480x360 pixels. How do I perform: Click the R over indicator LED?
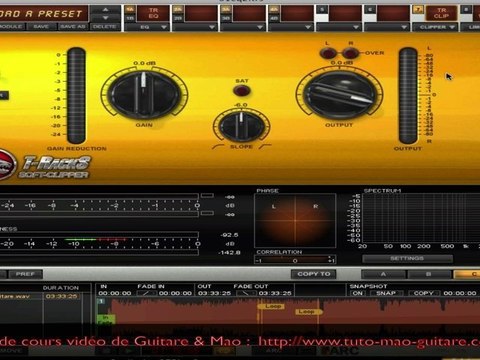click(350, 53)
